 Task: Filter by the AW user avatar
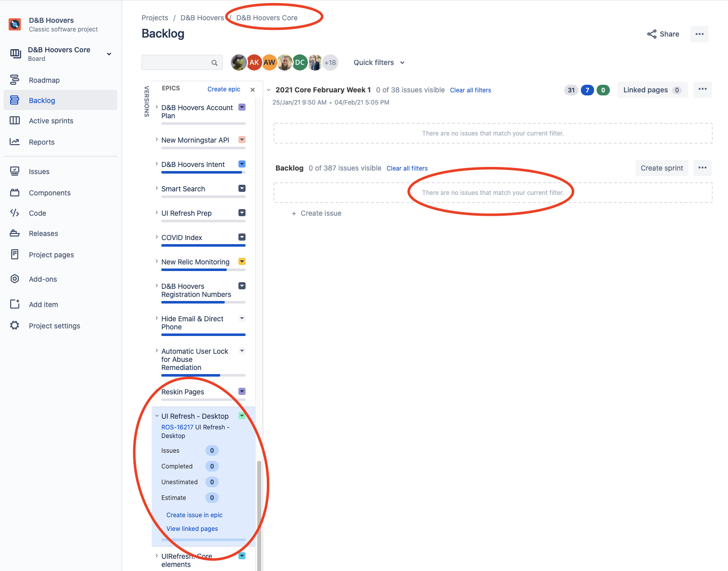pyautogui.click(x=269, y=62)
